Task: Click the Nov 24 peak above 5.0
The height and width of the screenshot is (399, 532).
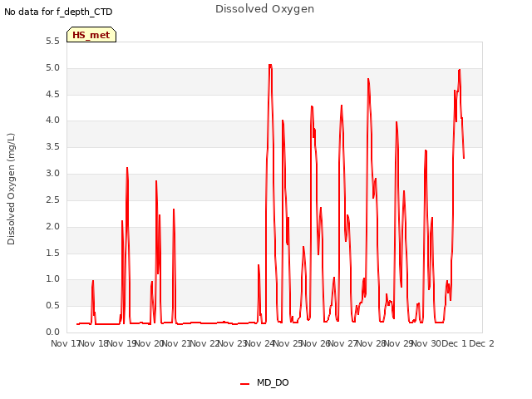Action: tap(270, 65)
